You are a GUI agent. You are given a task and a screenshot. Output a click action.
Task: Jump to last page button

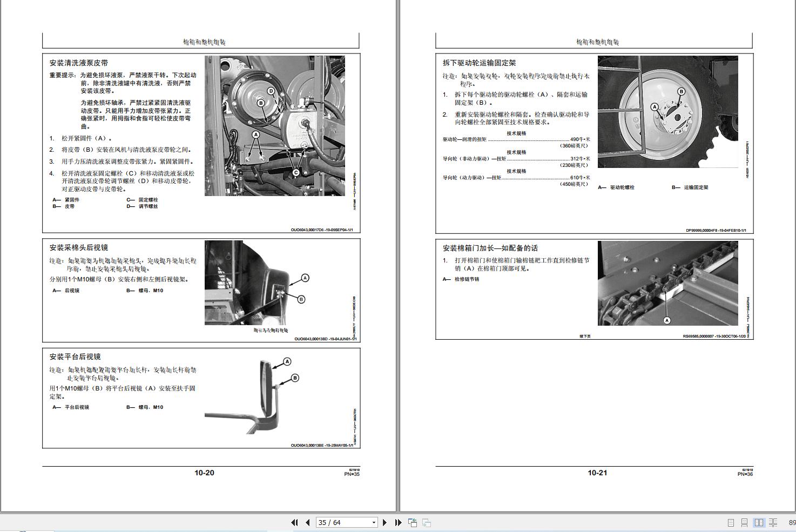click(398, 522)
